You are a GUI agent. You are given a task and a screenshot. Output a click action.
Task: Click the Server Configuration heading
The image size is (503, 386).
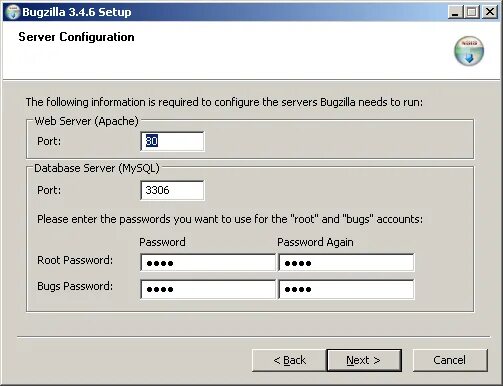(x=76, y=37)
